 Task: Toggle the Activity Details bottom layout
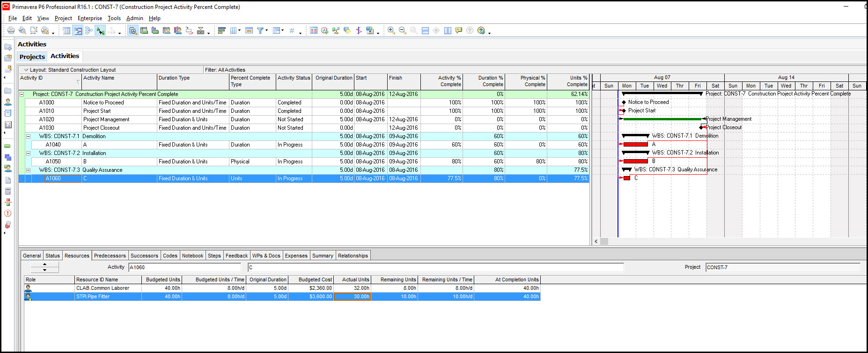tap(133, 30)
